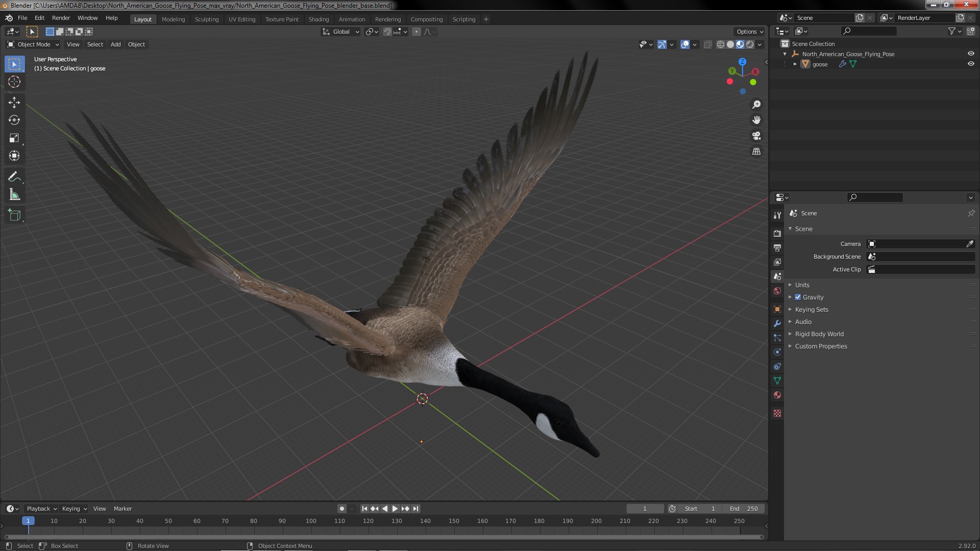The height and width of the screenshot is (551, 980).
Task: Toggle viewport overlays
Action: tap(685, 44)
